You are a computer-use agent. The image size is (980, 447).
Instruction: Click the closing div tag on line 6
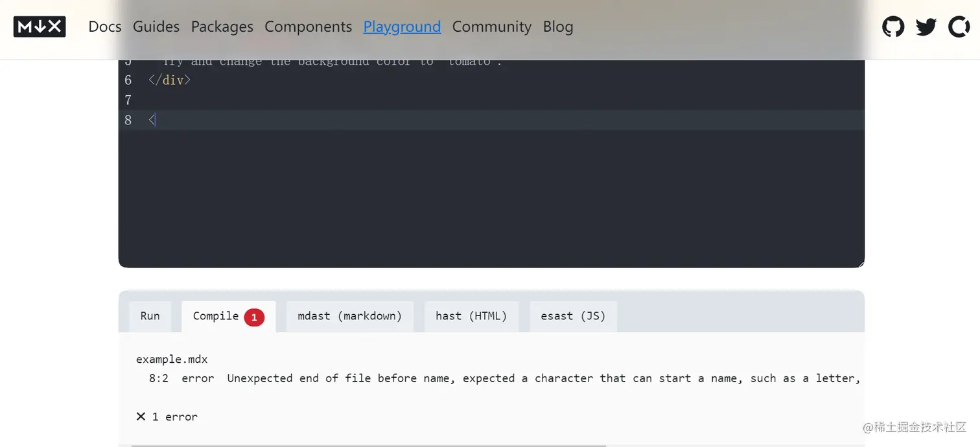[x=170, y=80]
